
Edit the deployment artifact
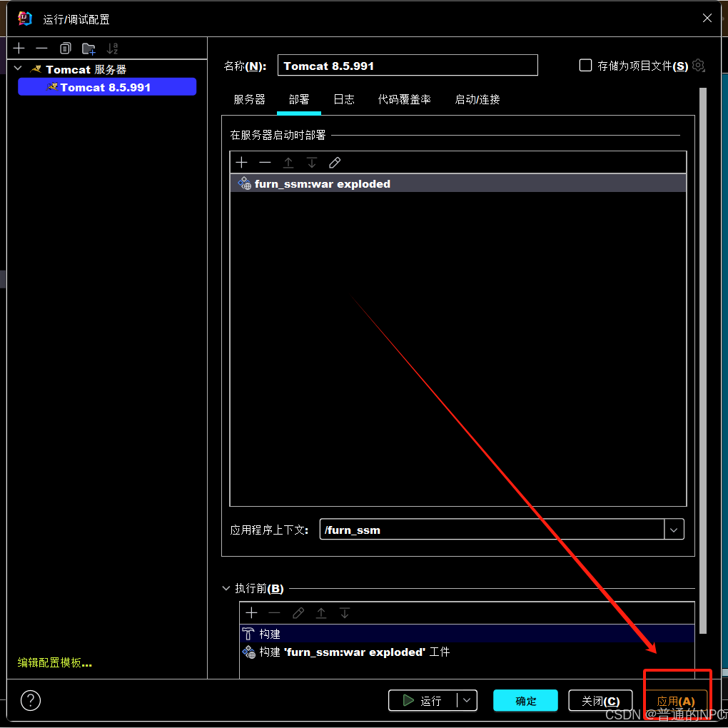pos(335,163)
